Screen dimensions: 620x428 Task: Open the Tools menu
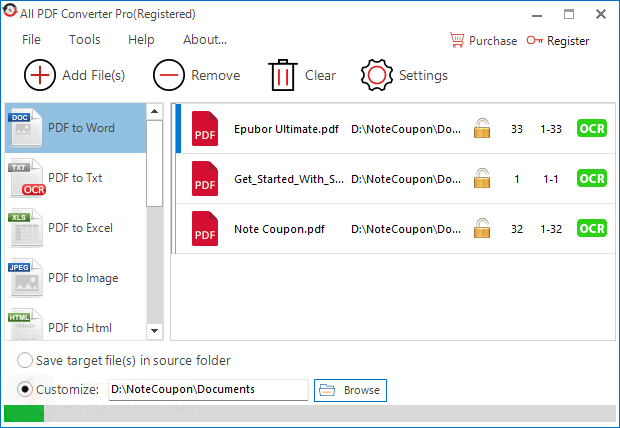coord(85,40)
